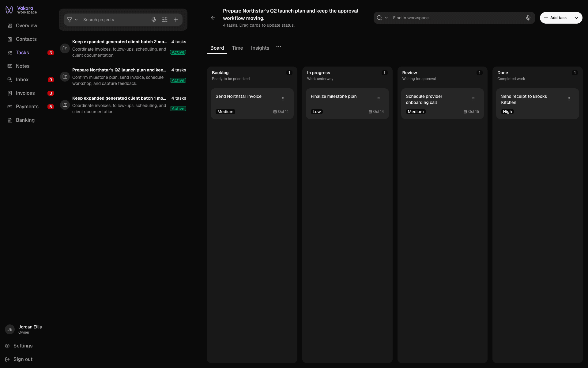Click the Backlog column header

point(252,76)
